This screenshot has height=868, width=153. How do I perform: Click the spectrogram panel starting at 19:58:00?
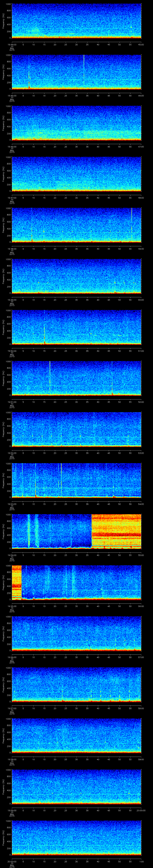tap(77, 736)
